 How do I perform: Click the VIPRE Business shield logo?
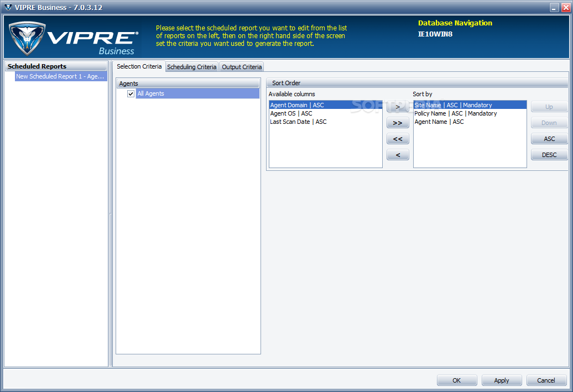point(27,38)
